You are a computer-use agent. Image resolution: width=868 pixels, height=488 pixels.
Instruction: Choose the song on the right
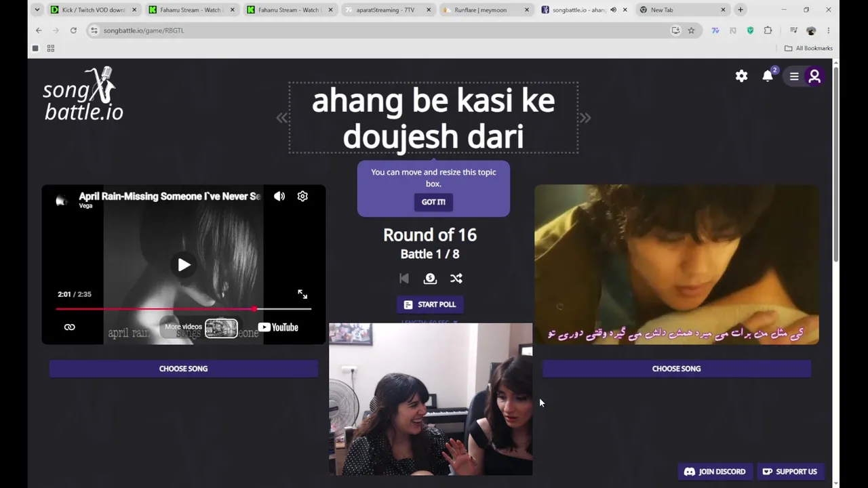pos(676,369)
